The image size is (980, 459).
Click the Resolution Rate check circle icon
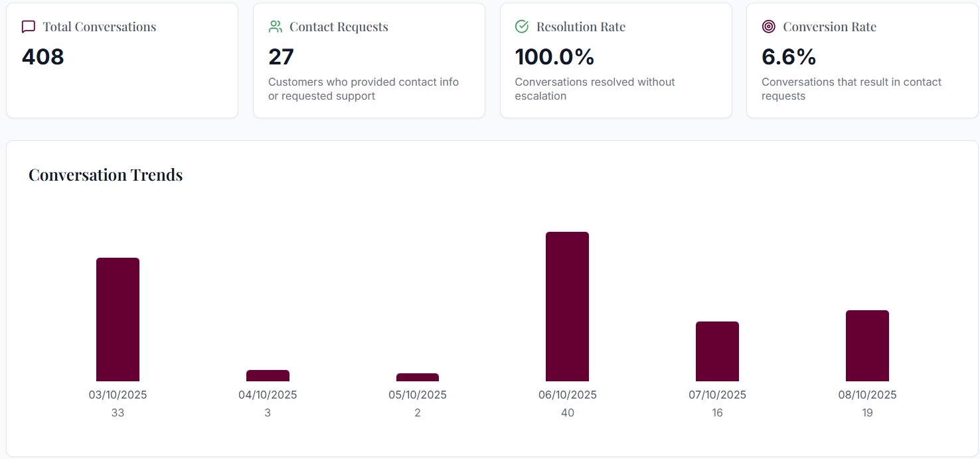click(521, 27)
